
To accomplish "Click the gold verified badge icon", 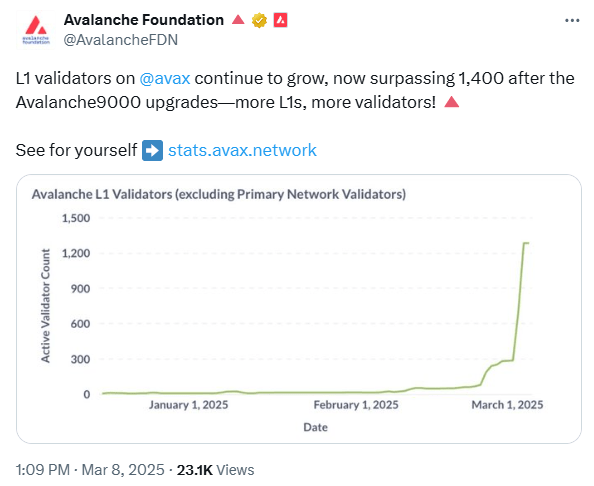I will coord(259,20).
